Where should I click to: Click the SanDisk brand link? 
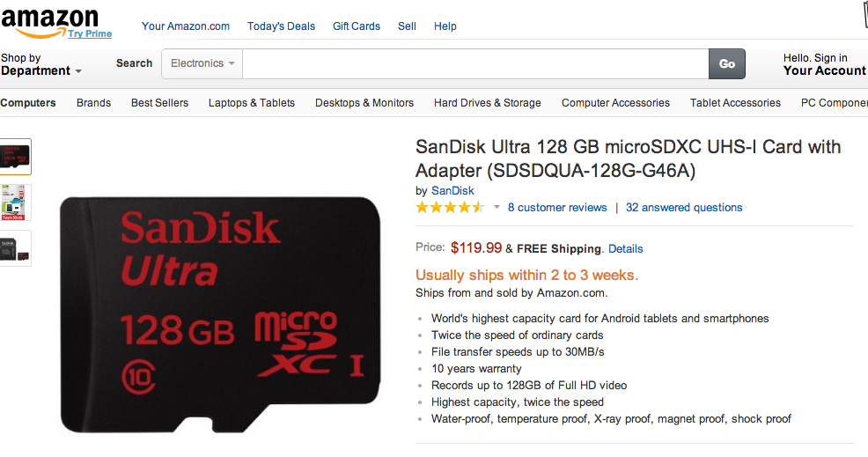[452, 190]
